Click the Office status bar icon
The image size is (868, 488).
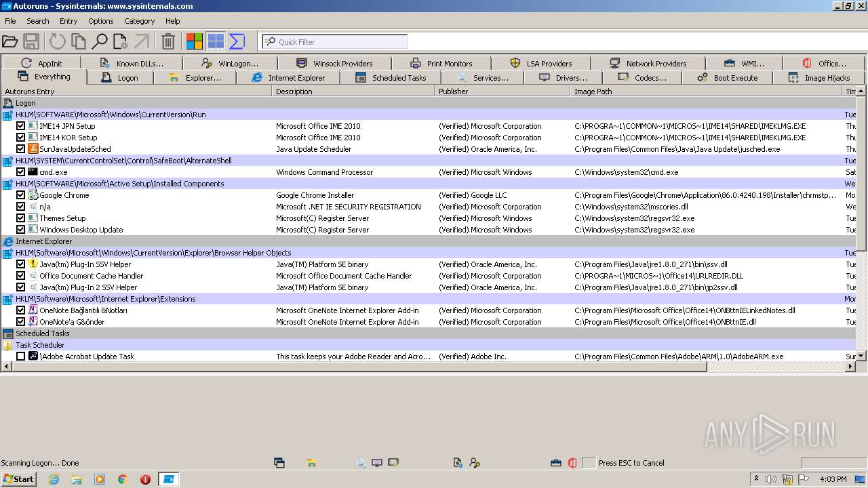572,463
